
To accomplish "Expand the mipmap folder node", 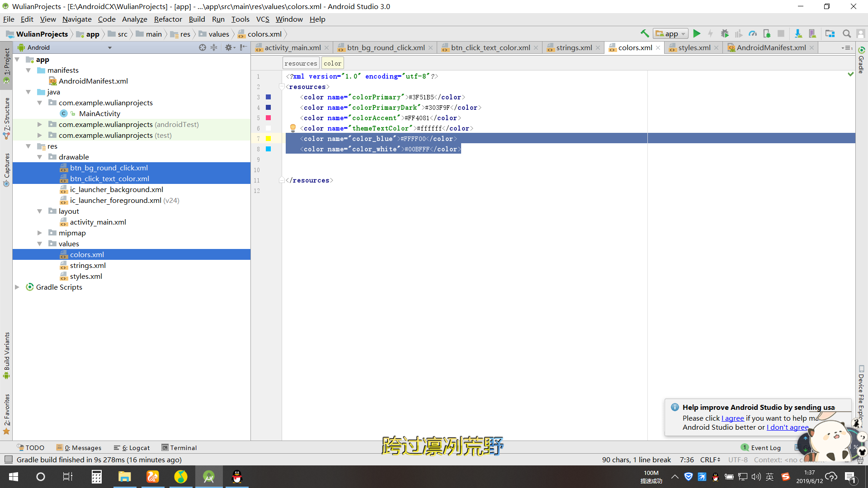I will tap(40, 233).
